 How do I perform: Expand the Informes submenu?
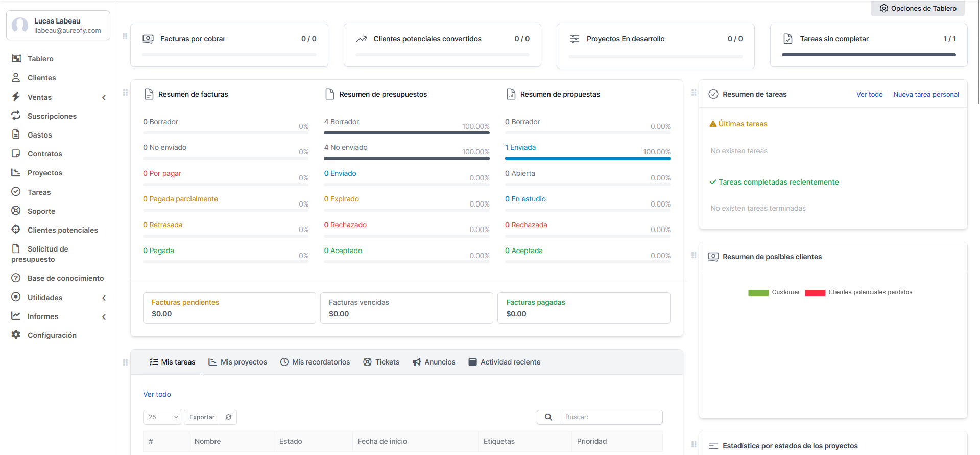tap(104, 316)
